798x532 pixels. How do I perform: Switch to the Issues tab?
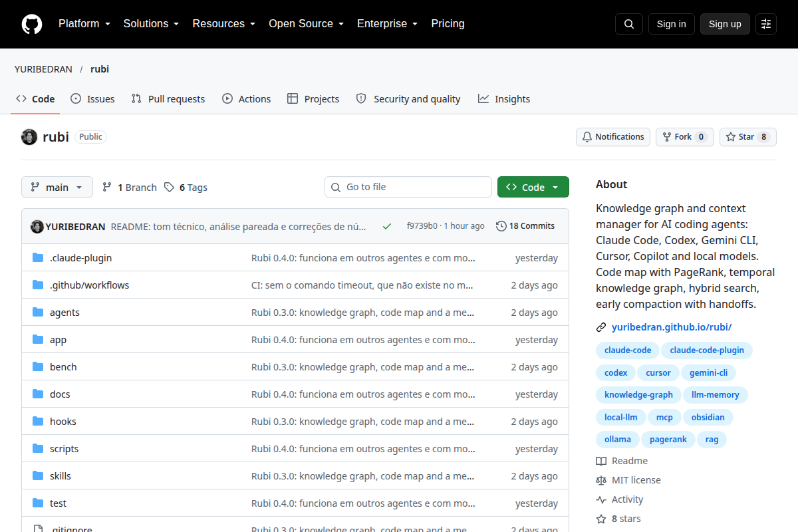(x=92, y=99)
